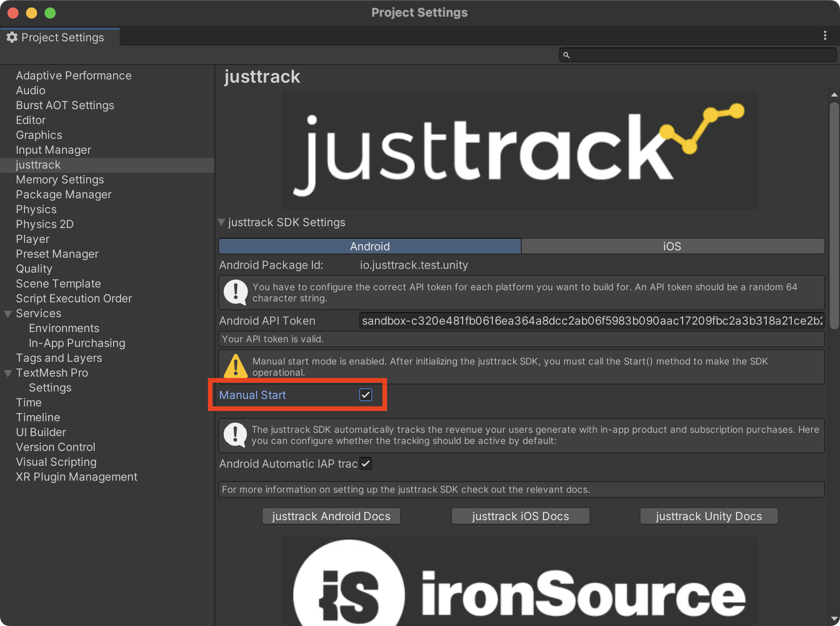Select Burst AOT Settings
840x626 pixels.
65,105
